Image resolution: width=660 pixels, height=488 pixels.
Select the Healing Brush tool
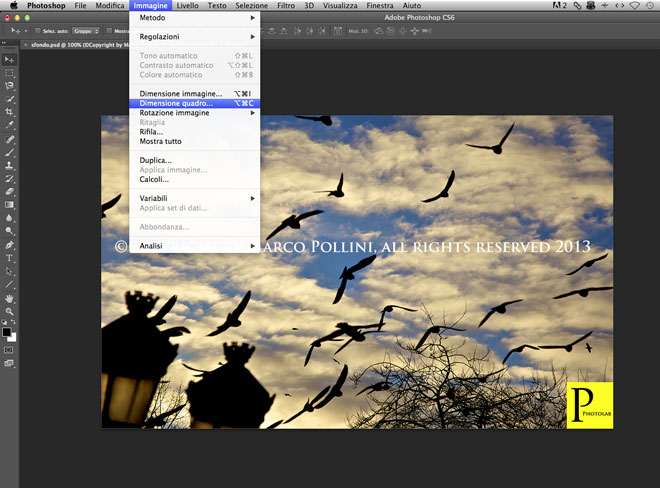[9, 139]
